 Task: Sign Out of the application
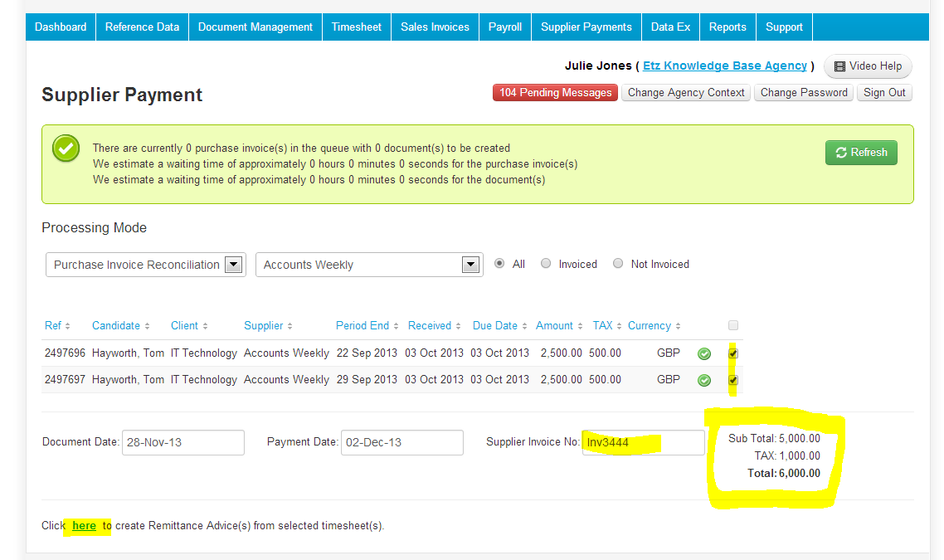click(884, 93)
